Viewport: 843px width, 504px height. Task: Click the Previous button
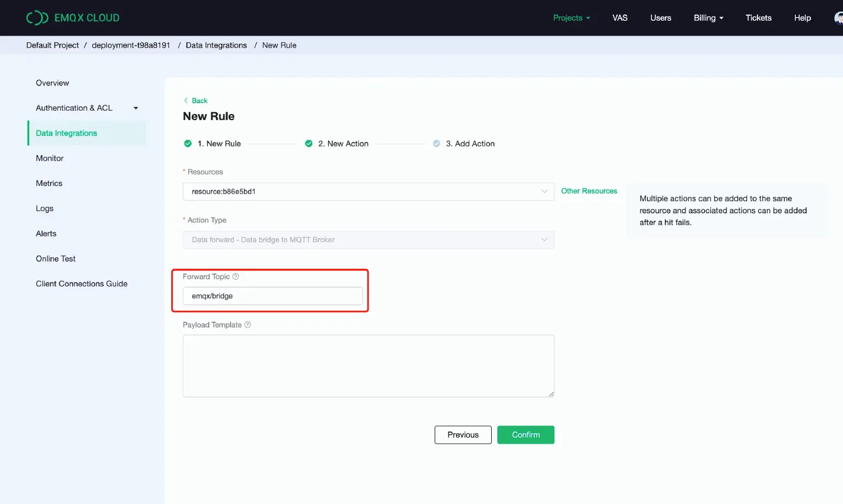[463, 434]
